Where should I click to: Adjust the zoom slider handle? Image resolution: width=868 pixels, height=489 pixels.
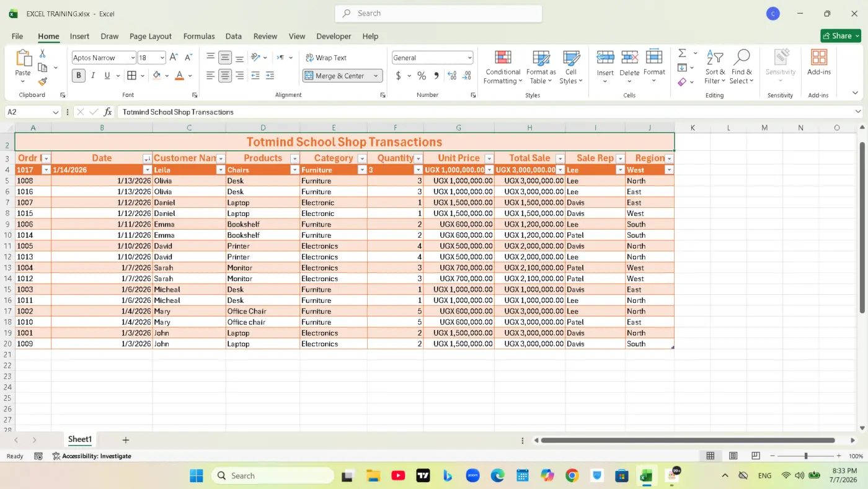(x=806, y=456)
